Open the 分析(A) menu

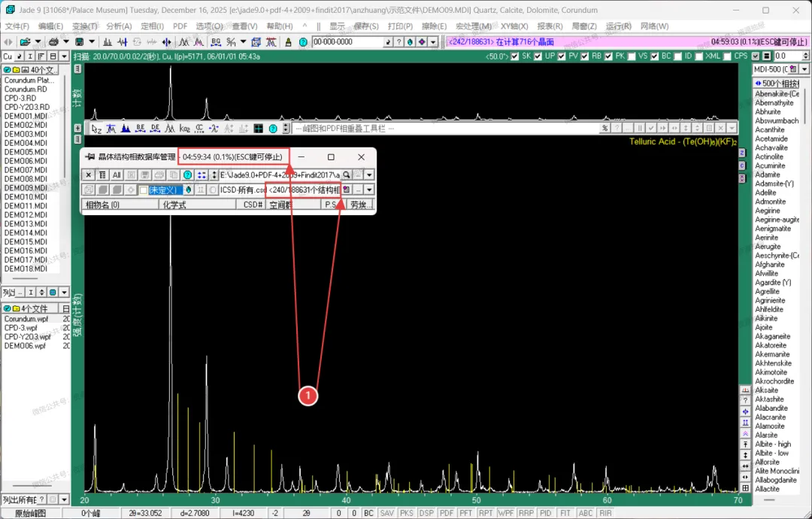(x=119, y=26)
